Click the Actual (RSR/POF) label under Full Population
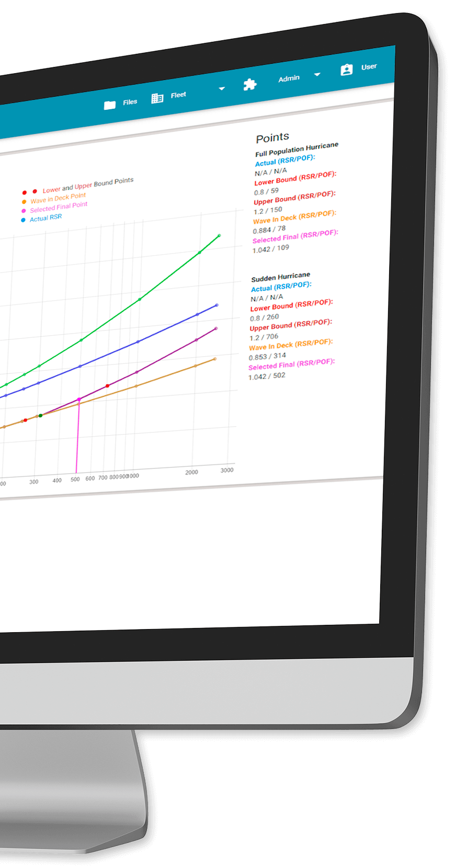 click(285, 161)
